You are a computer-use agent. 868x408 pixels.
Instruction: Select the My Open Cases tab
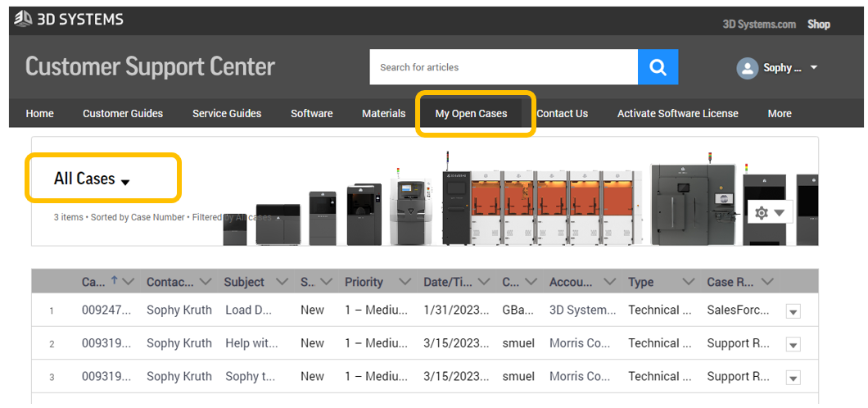tap(471, 114)
